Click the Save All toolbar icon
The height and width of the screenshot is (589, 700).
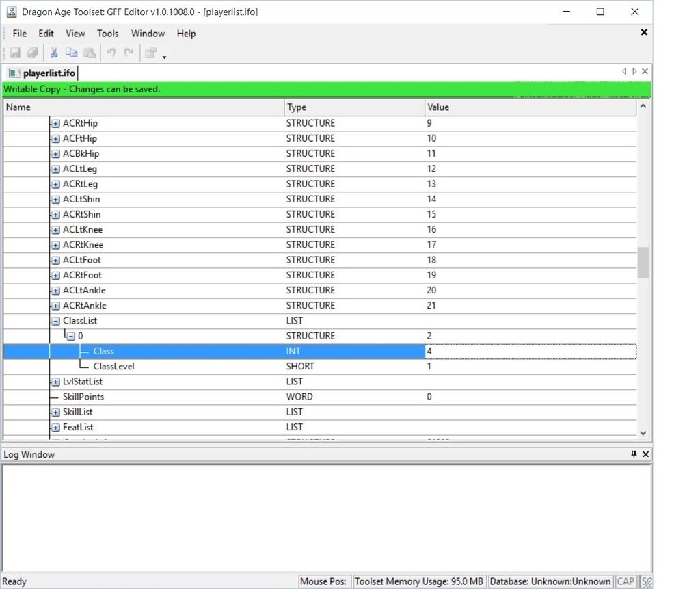pyautogui.click(x=32, y=53)
